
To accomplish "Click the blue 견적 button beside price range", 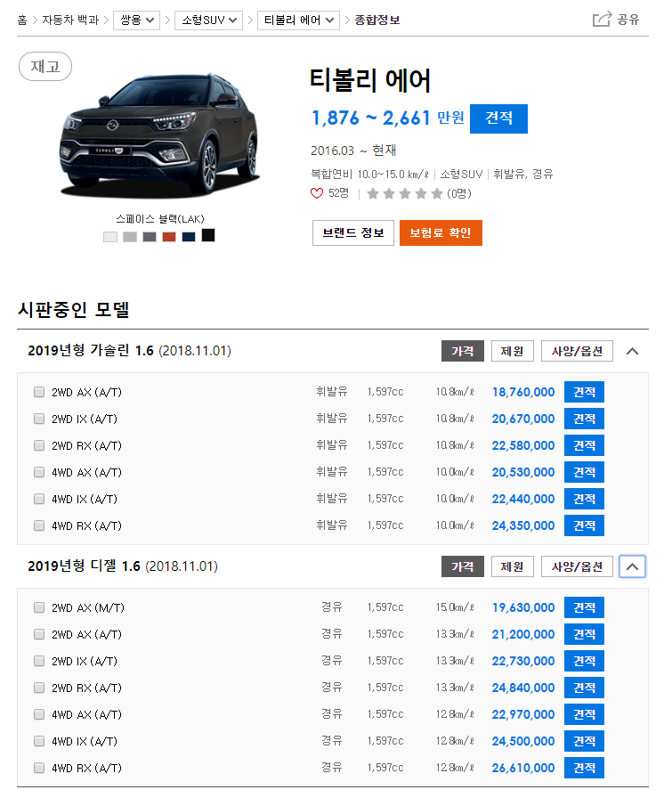I will [498, 118].
